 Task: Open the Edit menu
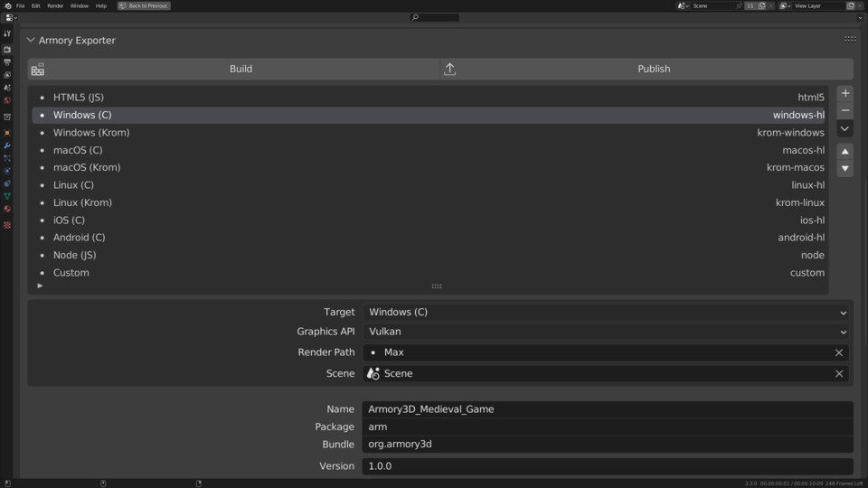[36, 5]
